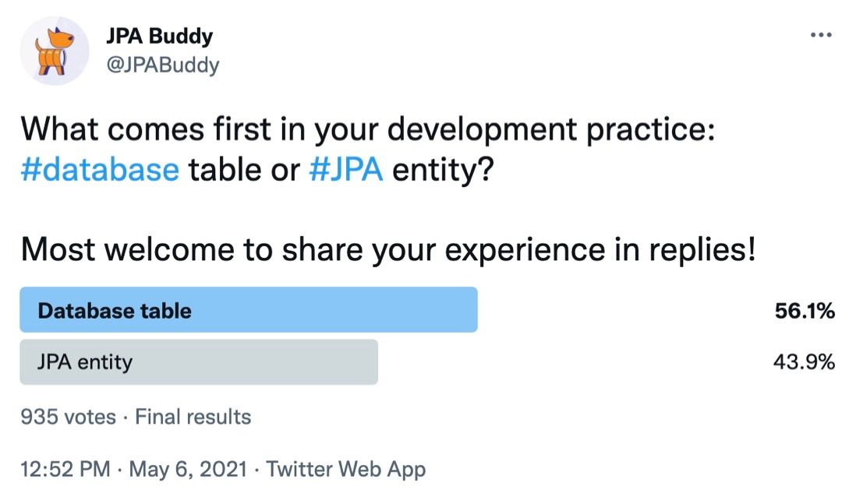856x504 pixels.
Task: Open the Twitter Web App source link
Action: (346, 469)
